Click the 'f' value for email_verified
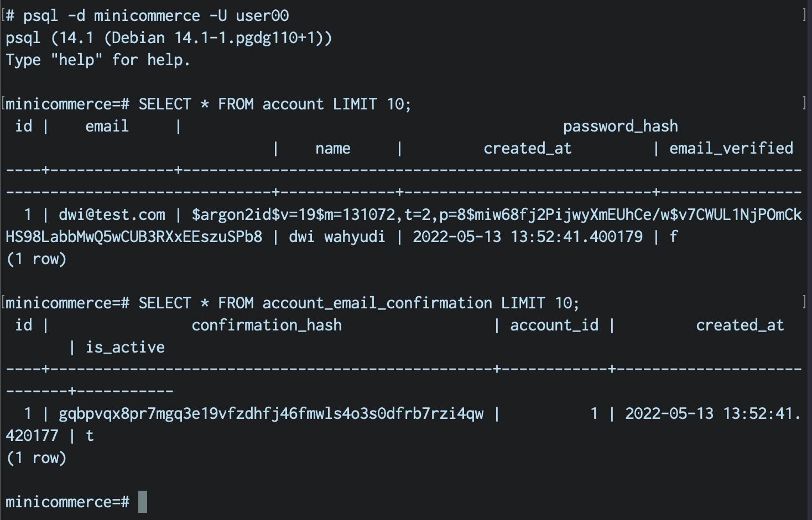The height and width of the screenshot is (520, 812). [x=673, y=237]
